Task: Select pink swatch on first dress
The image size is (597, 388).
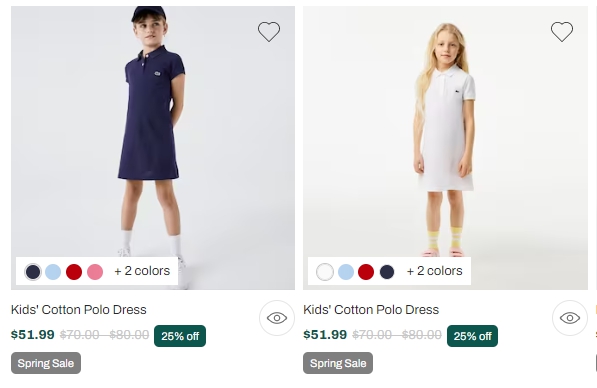Action: click(95, 272)
